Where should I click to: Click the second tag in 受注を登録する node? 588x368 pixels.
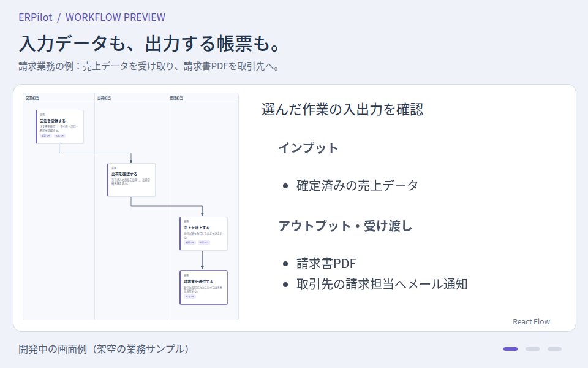(59, 136)
